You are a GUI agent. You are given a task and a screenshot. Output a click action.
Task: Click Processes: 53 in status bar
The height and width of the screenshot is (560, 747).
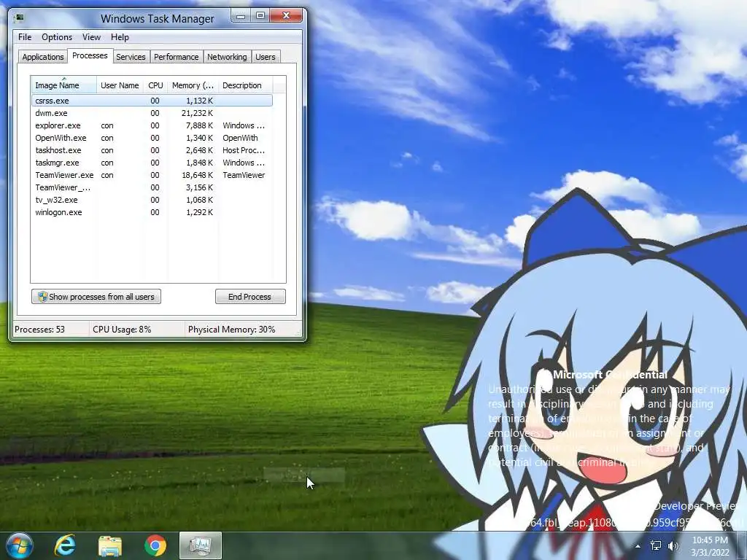tap(39, 329)
